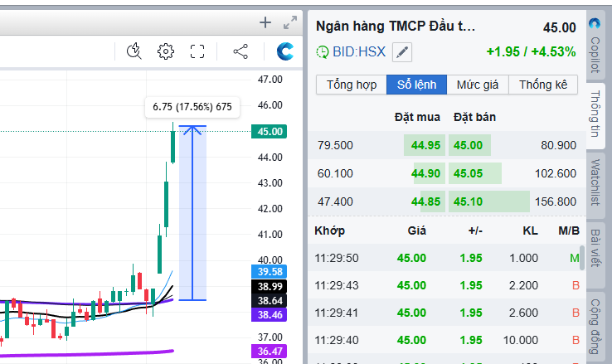The image size is (612, 364).
Task: Click the +1.95 / +4.53% change value
Action: click(531, 52)
